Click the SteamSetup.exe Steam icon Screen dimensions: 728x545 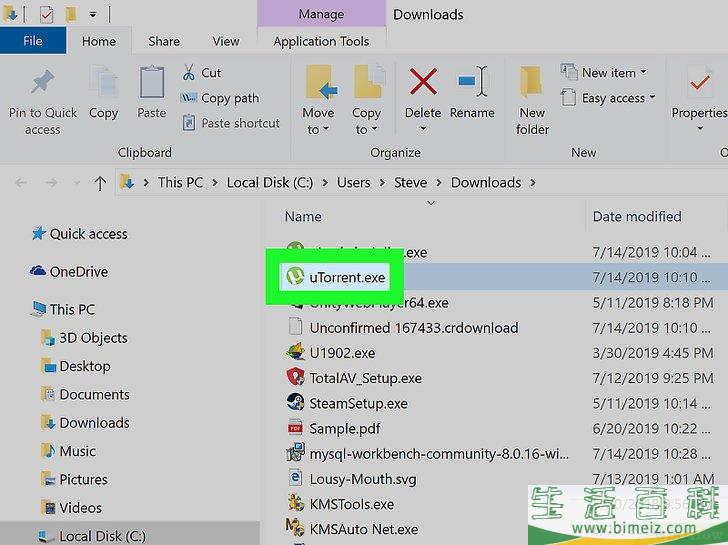(295, 402)
